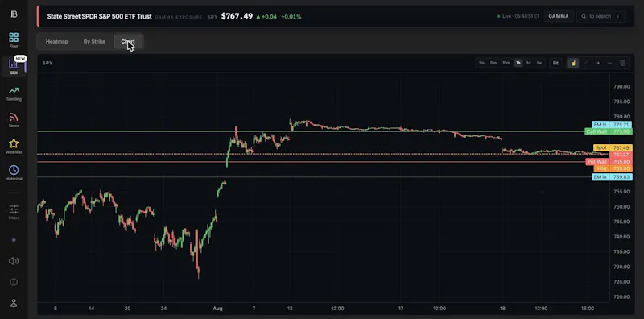
Task: Open the Filters sliders icon
Action: [x=14, y=212]
